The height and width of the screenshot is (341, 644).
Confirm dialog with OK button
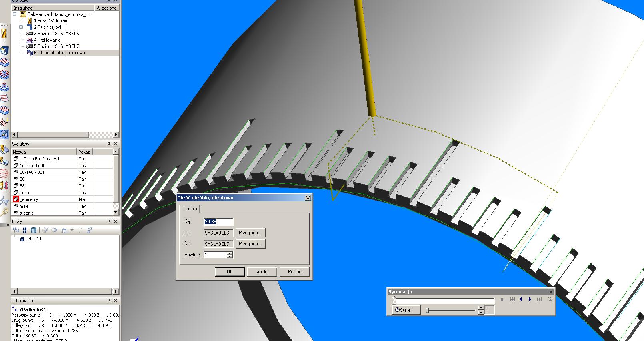point(230,272)
